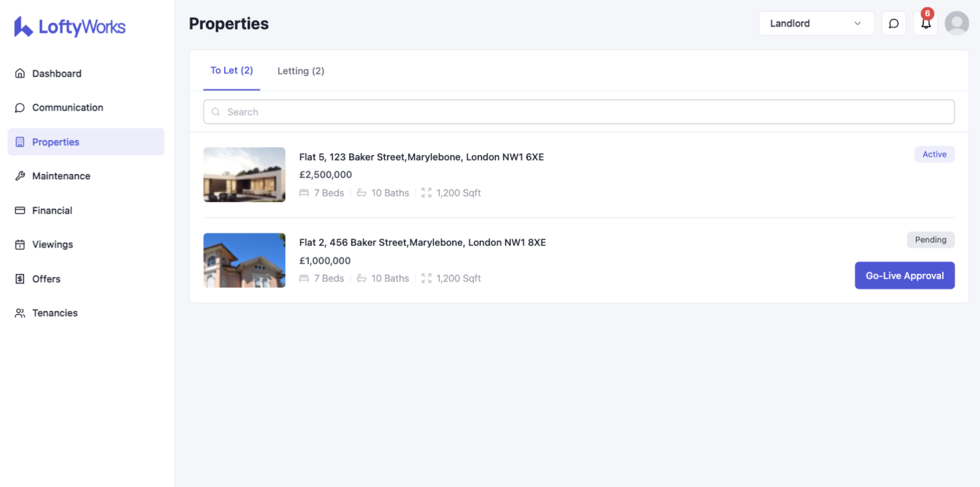This screenshot has width=980, height=487.
Task: Click the Offers dollar receipt icon
Action: point(20,279)
